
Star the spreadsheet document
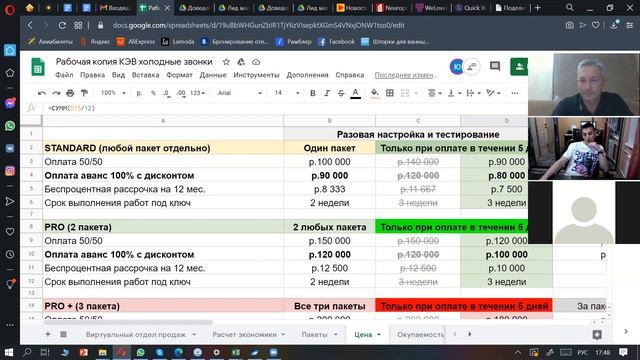[x=226, y=62]
